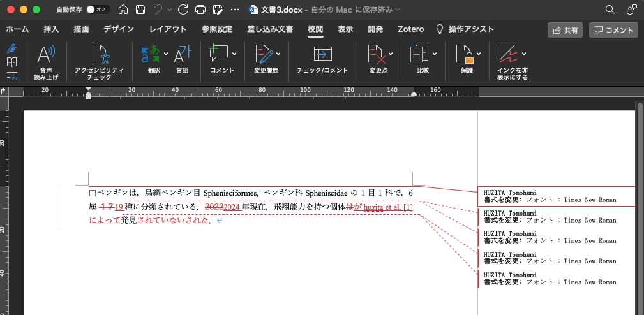Toggle the AutoSave (自動保存) switch
The width and height of the screenshot is (644, 315).
[98, 10]
